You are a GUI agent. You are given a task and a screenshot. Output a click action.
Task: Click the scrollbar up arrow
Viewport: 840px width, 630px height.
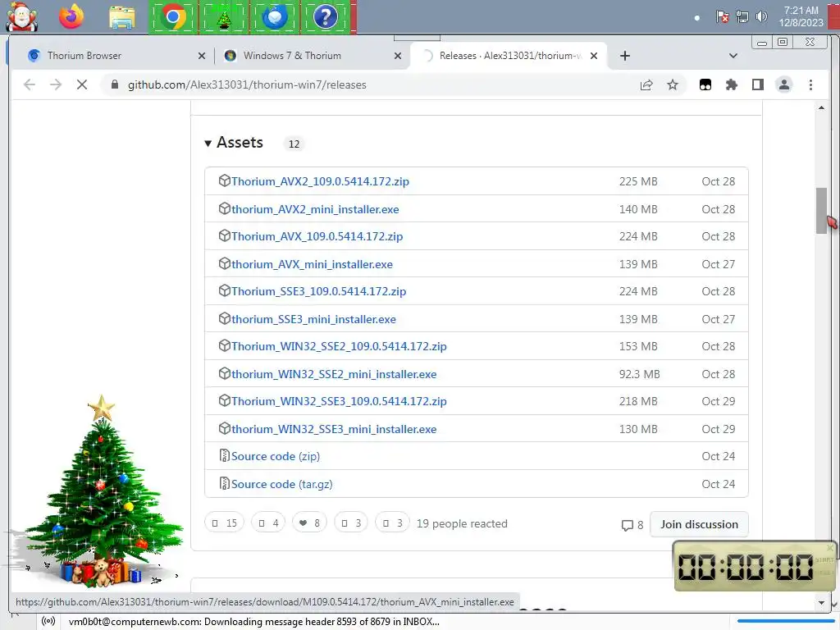(821, 108)
